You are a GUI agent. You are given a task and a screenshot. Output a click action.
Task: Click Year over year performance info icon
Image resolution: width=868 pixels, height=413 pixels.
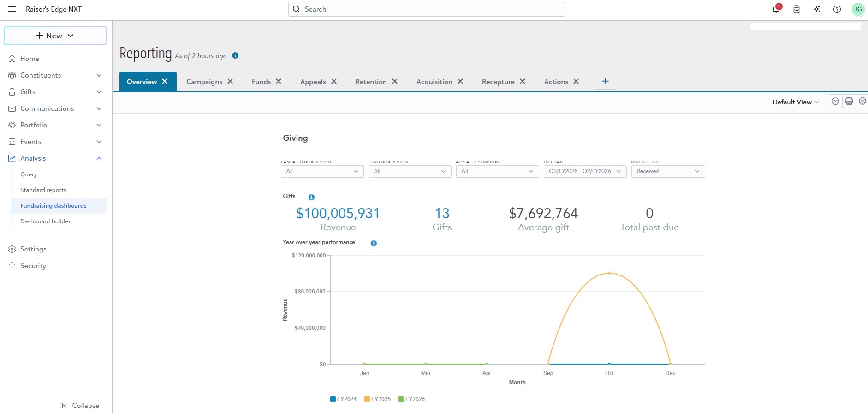(374, 243)
